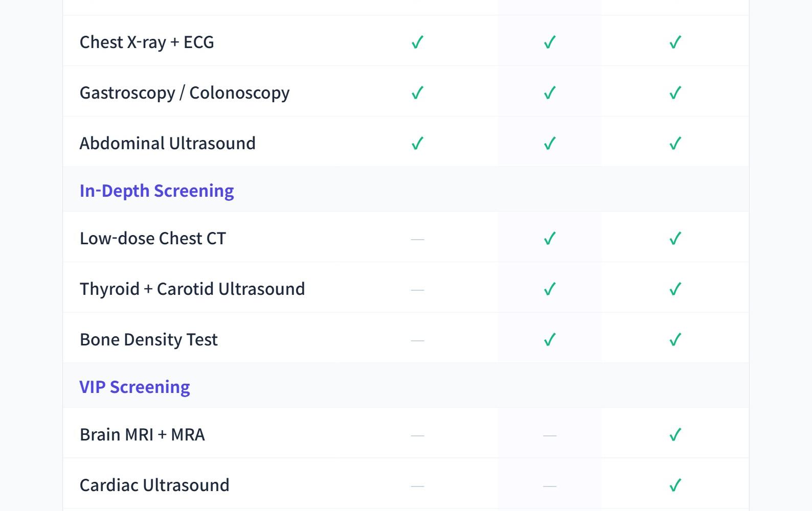Click the Brain MRI + MRA label
The height and width of the screenshot is (511, 812).
[x=142, y=434]
